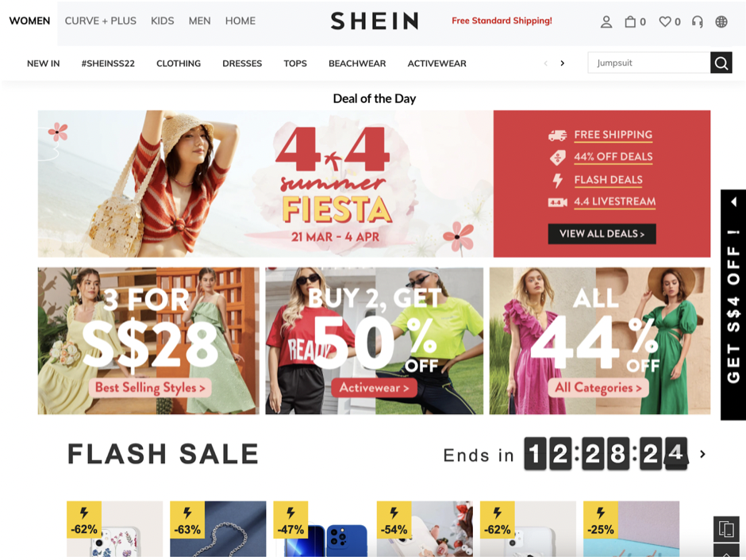Open the 44% OFF DEALS link

(613, 157)
